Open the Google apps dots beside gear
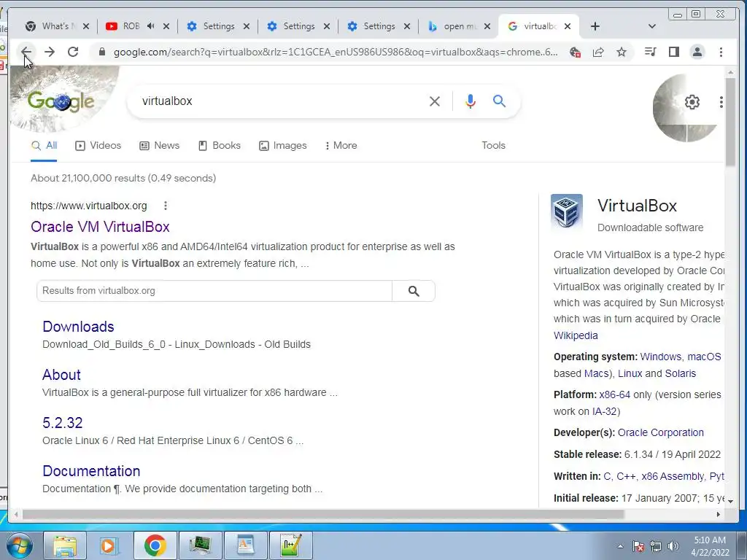 (721, 102)
